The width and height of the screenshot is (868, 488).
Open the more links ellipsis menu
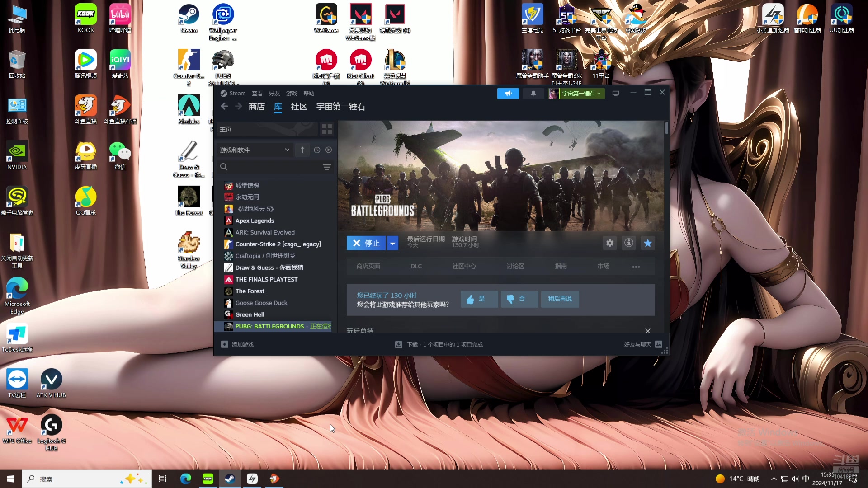click(x=636, y=267)
